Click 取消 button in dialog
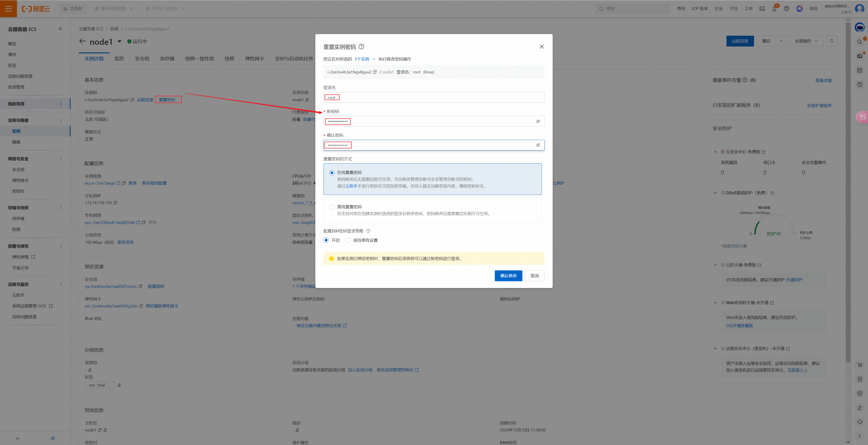The image size is (868, 445). coord(535,276)
